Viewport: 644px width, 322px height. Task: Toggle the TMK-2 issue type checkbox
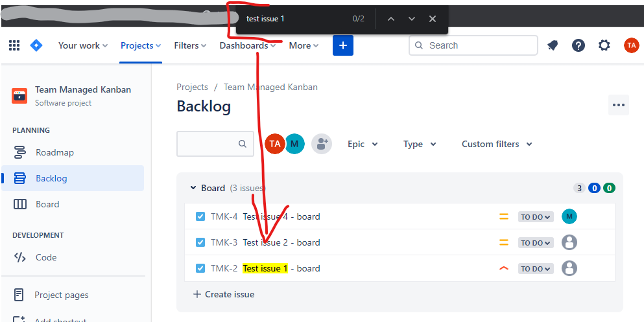click(200, 268)
